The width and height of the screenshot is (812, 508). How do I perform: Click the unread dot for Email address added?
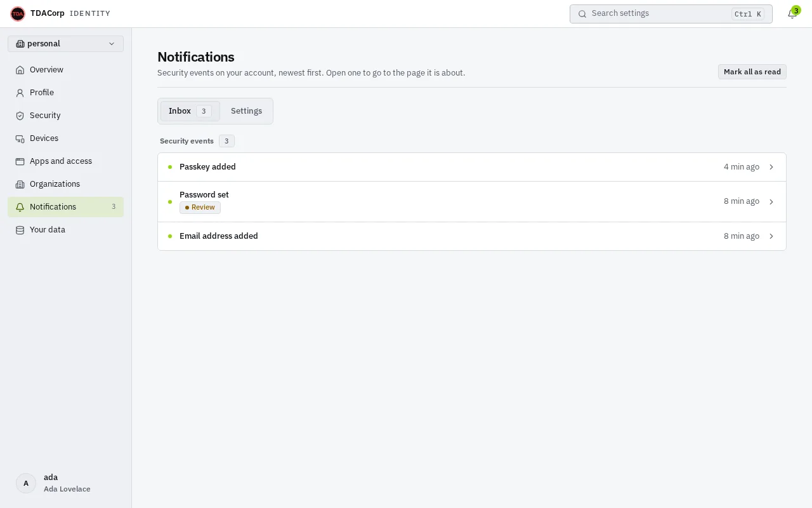(170, 236)
